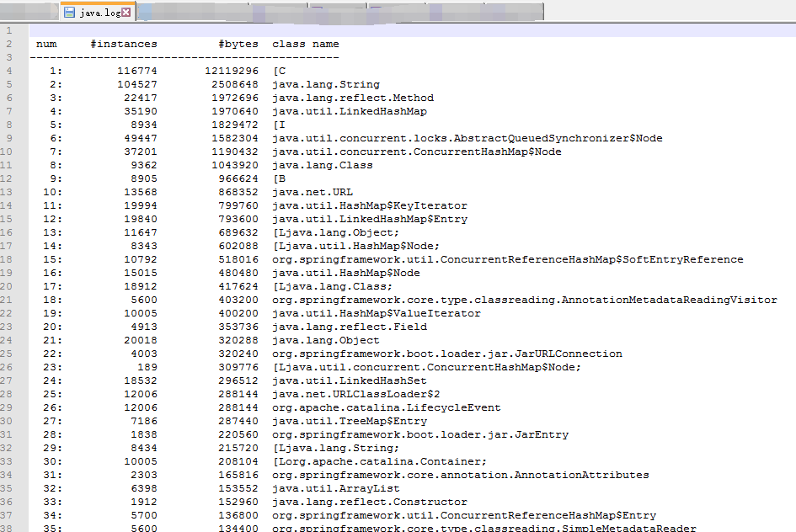Screen dimensions: 796x532
Task: Click 'java.lang.reflect.Constructor' class name
Action: point(370,502)
